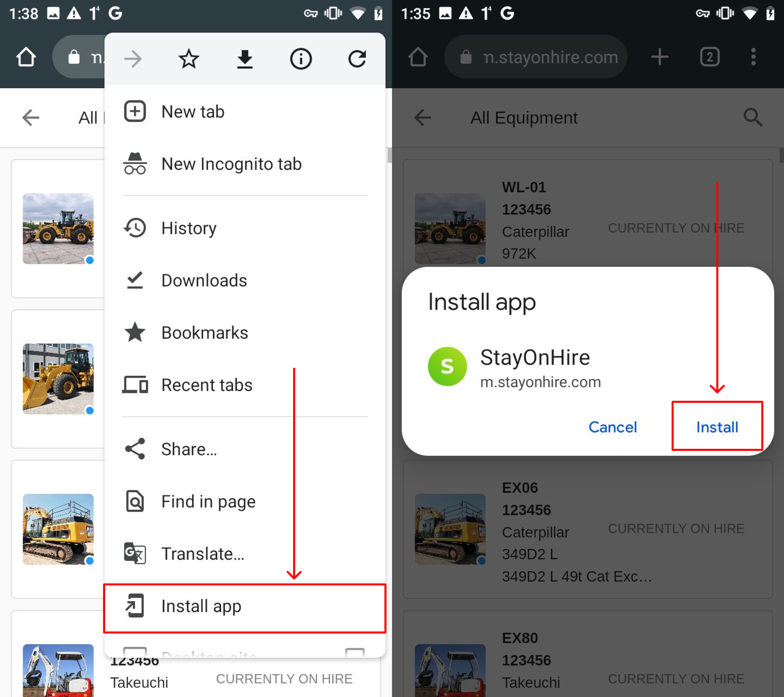Viewport: 784px width, 697px height.
Task: Open page info via the circled i icon
Action: tap(301, 59)
